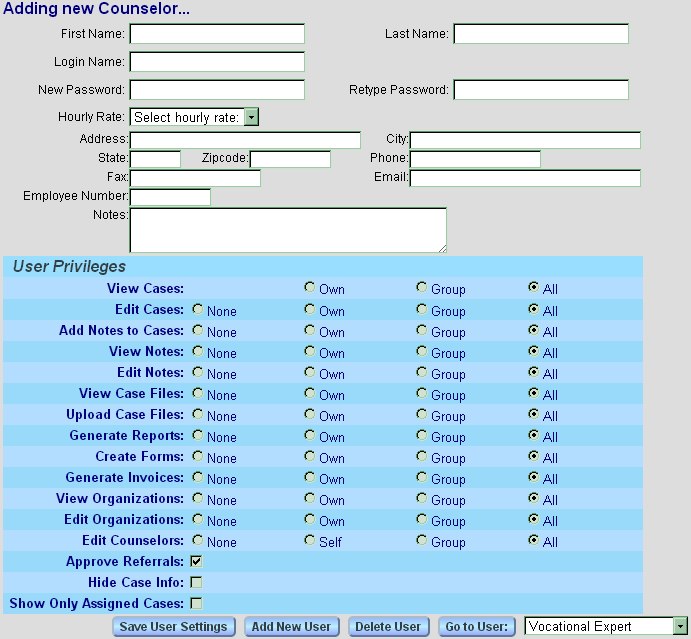Check Show Only Assigned Cases
Viewport: 691px width, 639px height.
coord(196,603)
